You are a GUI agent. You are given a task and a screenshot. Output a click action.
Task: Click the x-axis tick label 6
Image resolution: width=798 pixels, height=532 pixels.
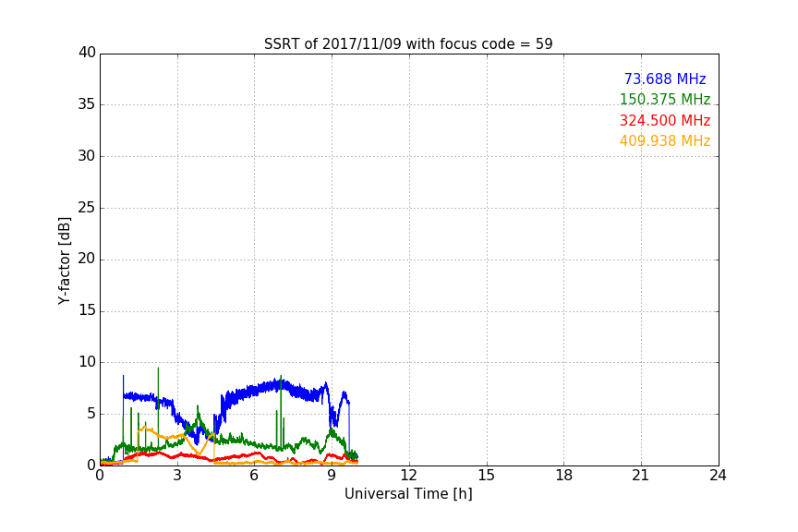(254, 476)
